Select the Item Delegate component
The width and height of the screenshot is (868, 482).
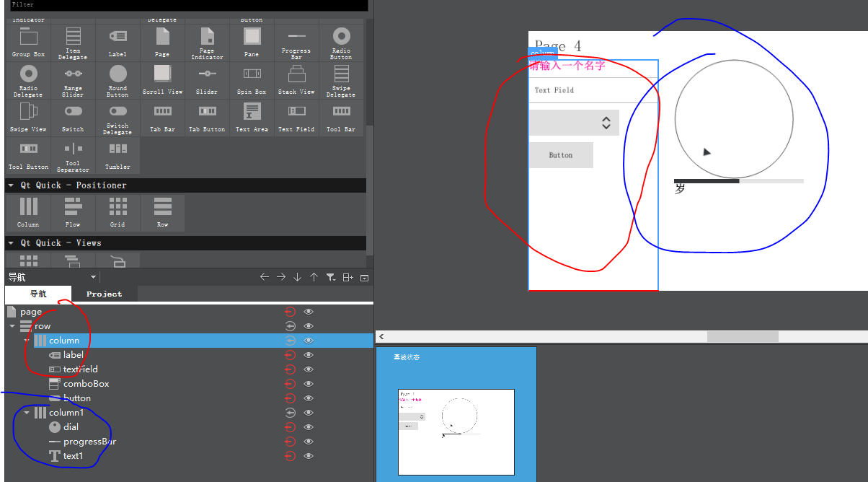tap(73, 43)
